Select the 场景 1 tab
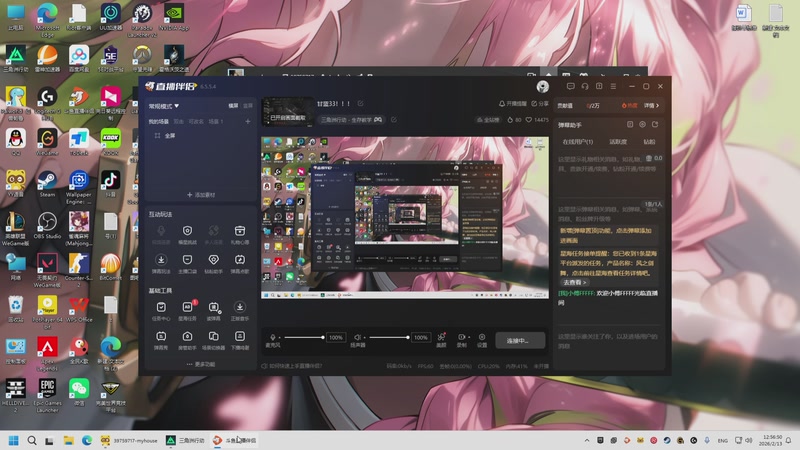The image size is (800, 450). click(x=216, y=122)
